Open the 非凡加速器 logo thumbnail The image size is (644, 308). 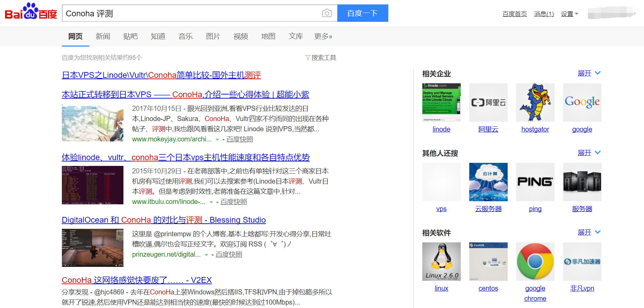[582, 261]
